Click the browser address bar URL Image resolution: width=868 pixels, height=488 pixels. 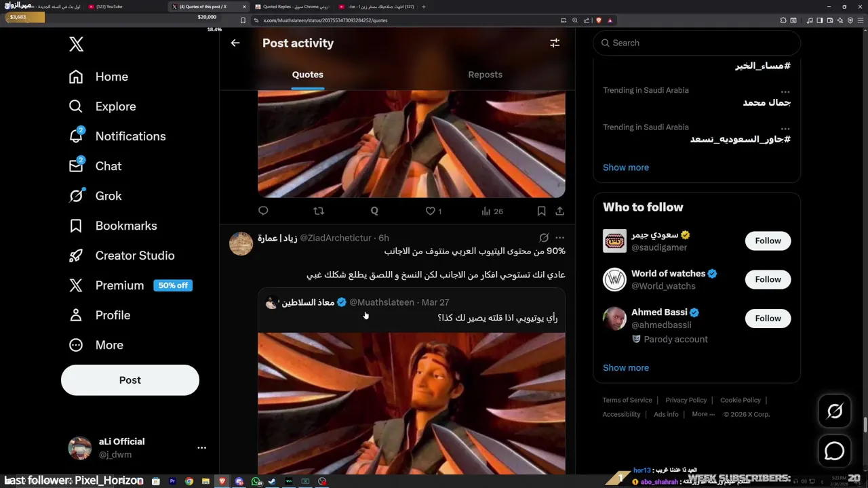point(325,20)
